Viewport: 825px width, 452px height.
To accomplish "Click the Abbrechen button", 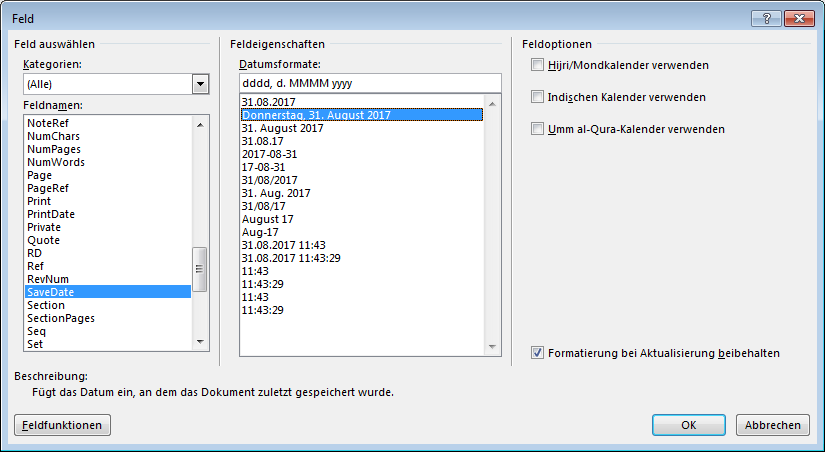I will [x=772, y=425].
